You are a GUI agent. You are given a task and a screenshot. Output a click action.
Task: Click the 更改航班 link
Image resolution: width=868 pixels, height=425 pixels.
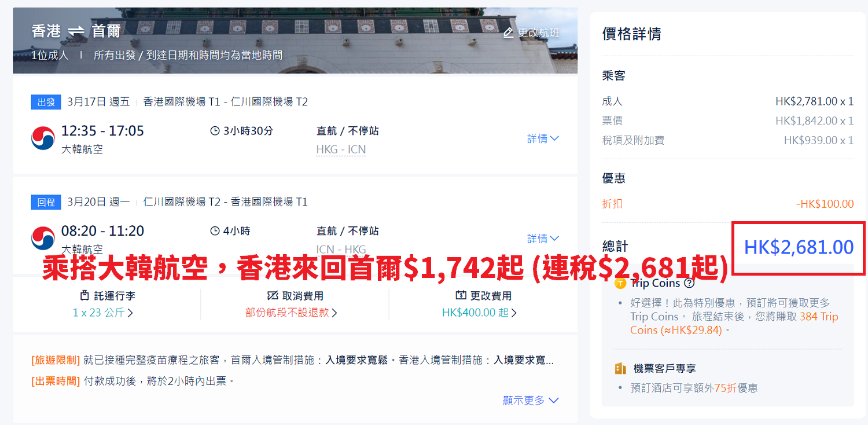tap(539, 33)
